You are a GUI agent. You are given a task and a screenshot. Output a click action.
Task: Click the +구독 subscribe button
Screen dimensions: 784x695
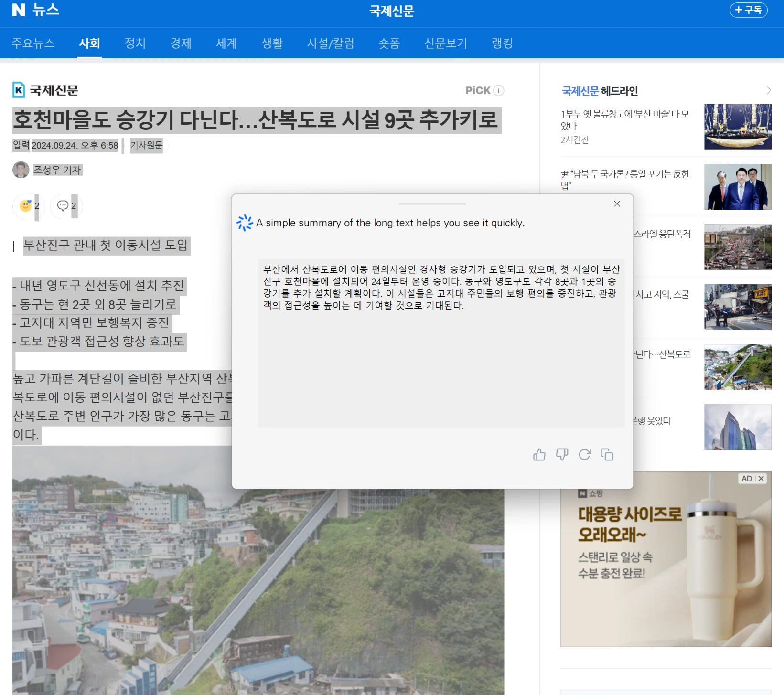749,10
